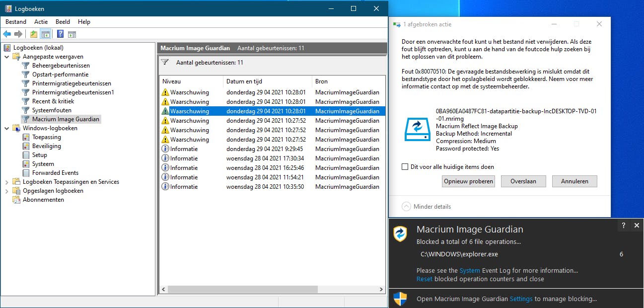
Task: Click the info icon of 9:29:45 event
Action: (x=165, y=149)
